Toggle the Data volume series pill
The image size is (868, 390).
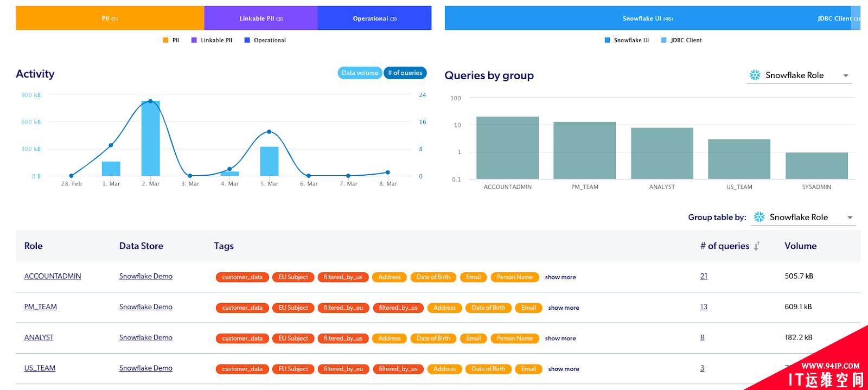coord(360,73)
